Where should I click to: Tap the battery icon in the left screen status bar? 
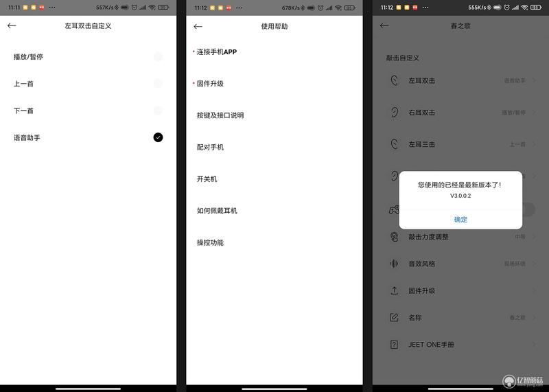coord(163,8)
